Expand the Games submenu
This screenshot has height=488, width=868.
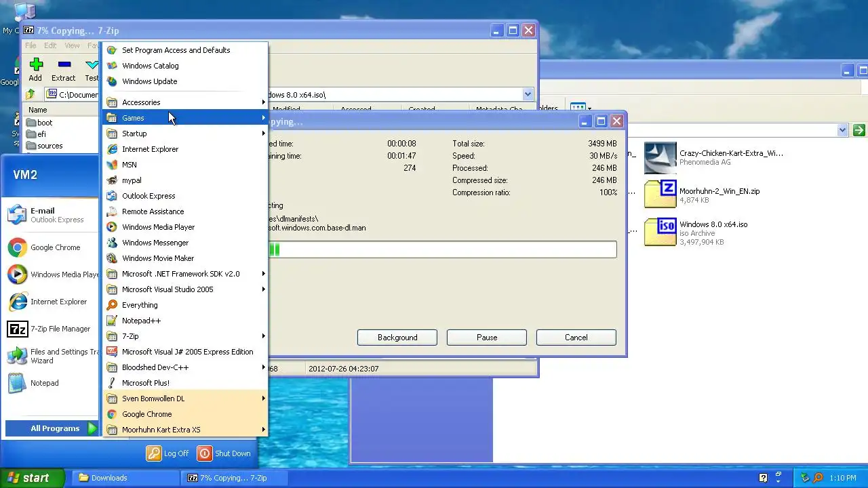(x=185, y=118)
